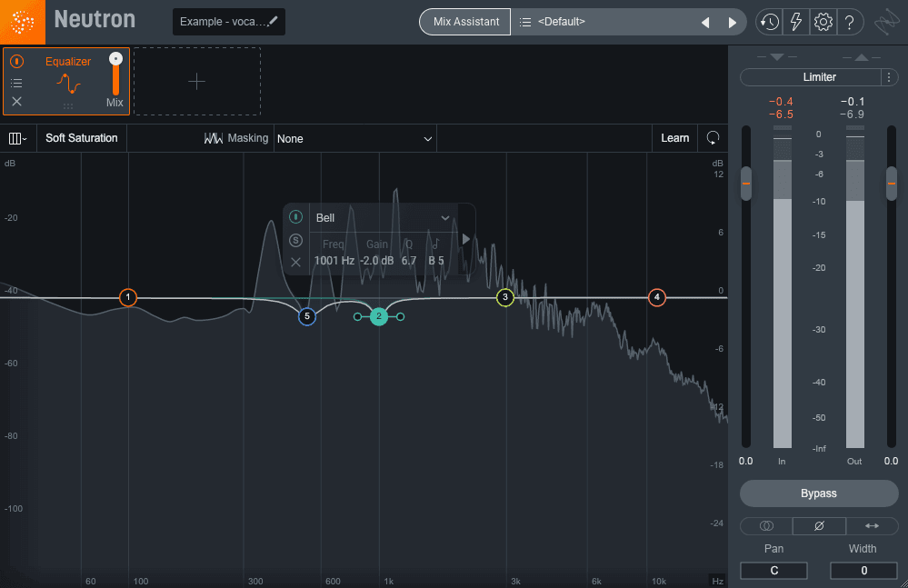Edit the Width value 0

(x=863, y=570)
